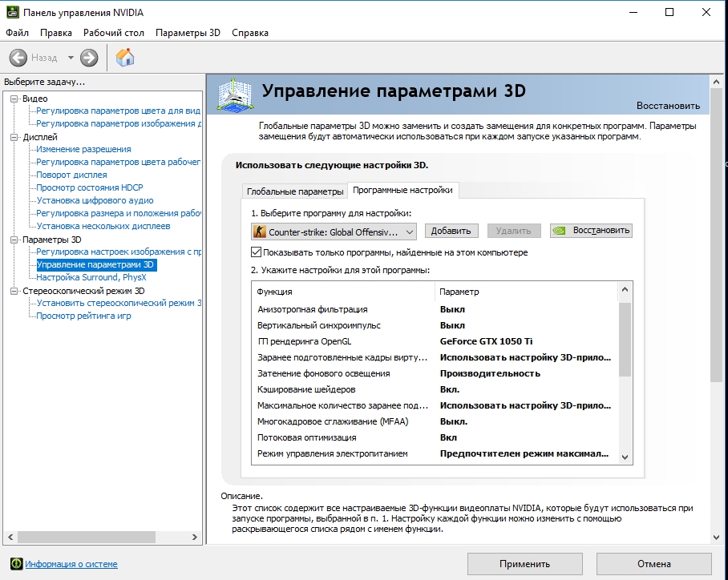
Task: Select Регулировка настроек изображения с просмотром
Action: [119, 252]
